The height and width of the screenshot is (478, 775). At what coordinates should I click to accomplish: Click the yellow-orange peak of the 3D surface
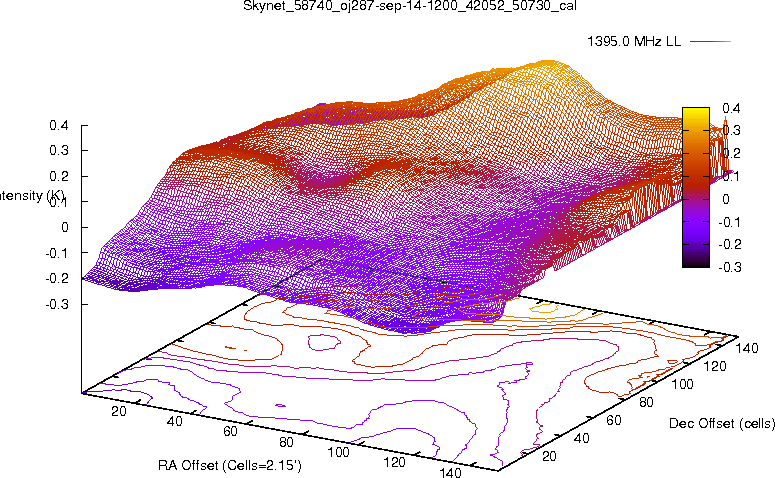pyautogui.click(x=548, y=66)
